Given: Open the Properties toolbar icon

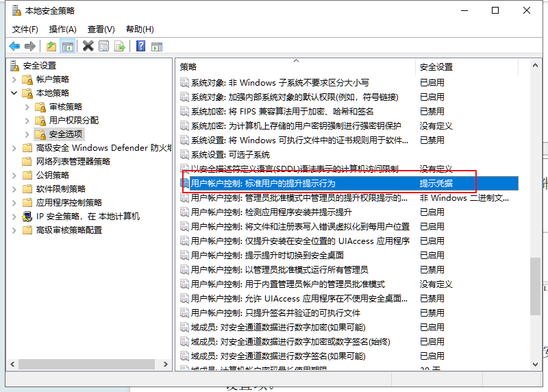Looking at the screenshot, I should click(104, 46).
